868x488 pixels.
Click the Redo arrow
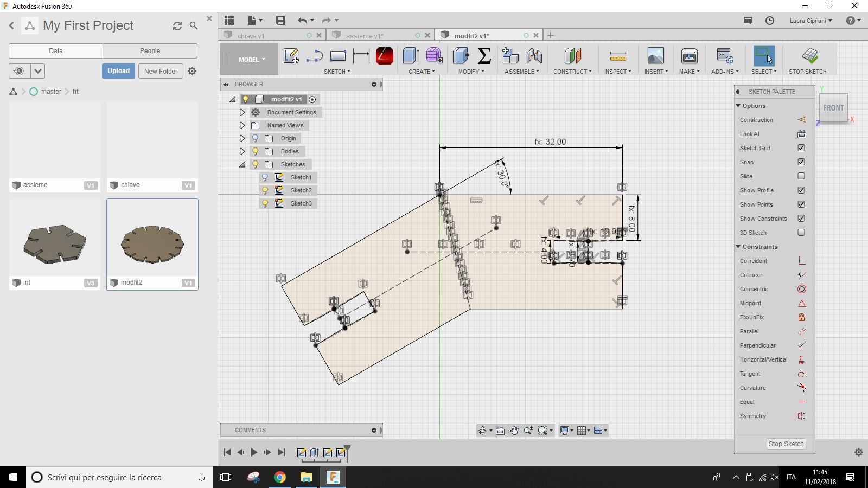click(x=326, y=21)
